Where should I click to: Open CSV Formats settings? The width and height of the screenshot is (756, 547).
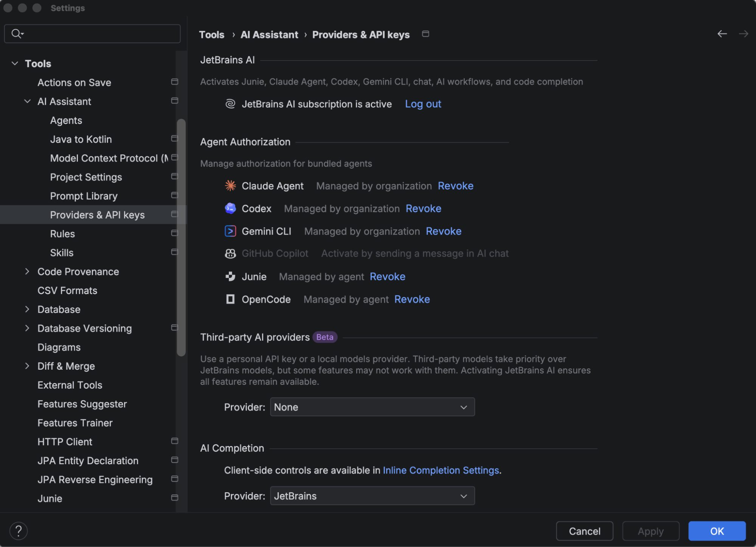click(x=67, y=290)
